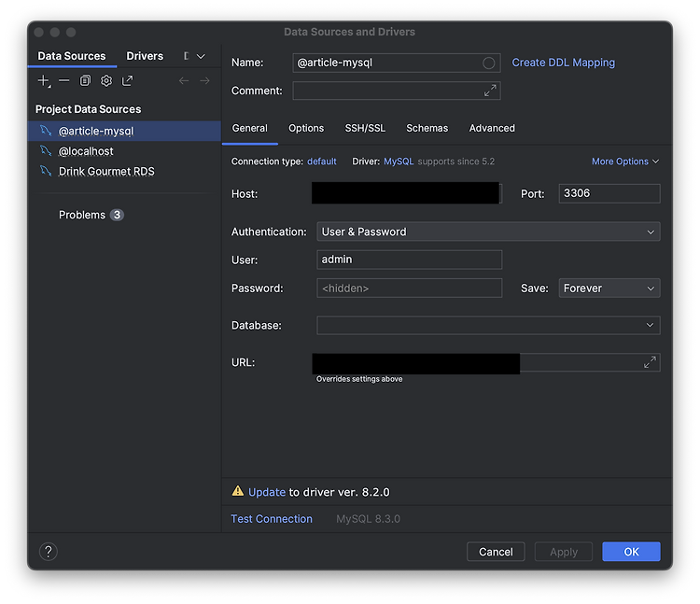The height and width of the screenshot is (604, 700).
Task: Click the User field with admin
Action: point(410,260)
